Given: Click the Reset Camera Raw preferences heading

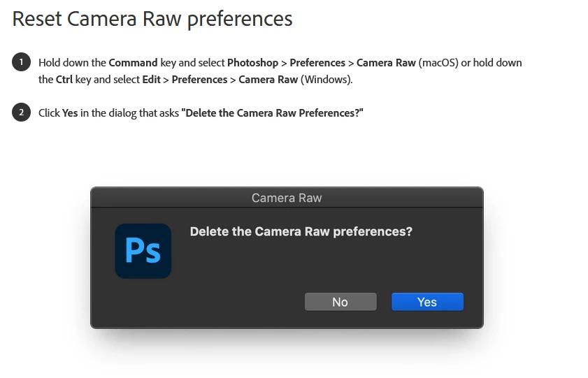Looking at the screenshot, I should click(152, 19).
